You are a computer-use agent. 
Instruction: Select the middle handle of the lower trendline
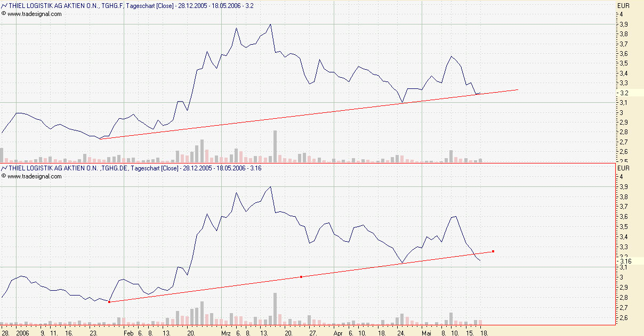point(301,277)
